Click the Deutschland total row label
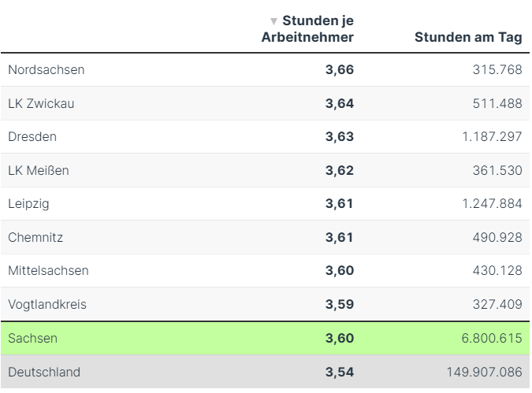532x393 pixels. [x=44, y=372]
